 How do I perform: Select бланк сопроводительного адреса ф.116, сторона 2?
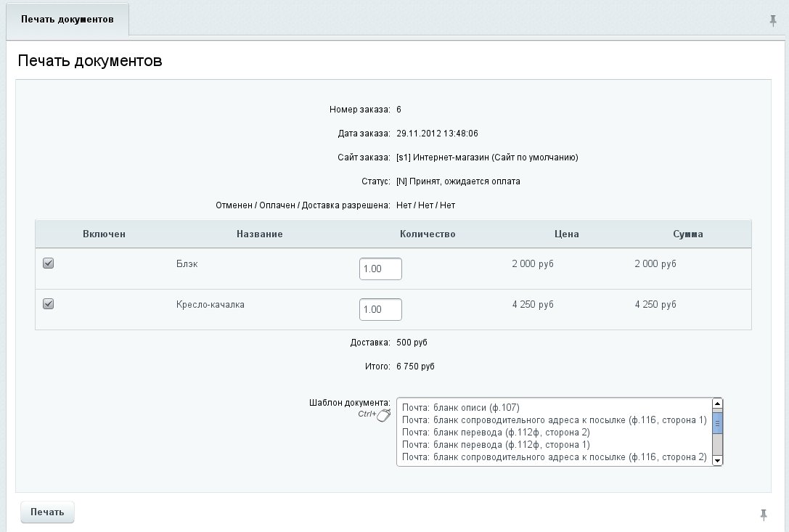(554, 457)
